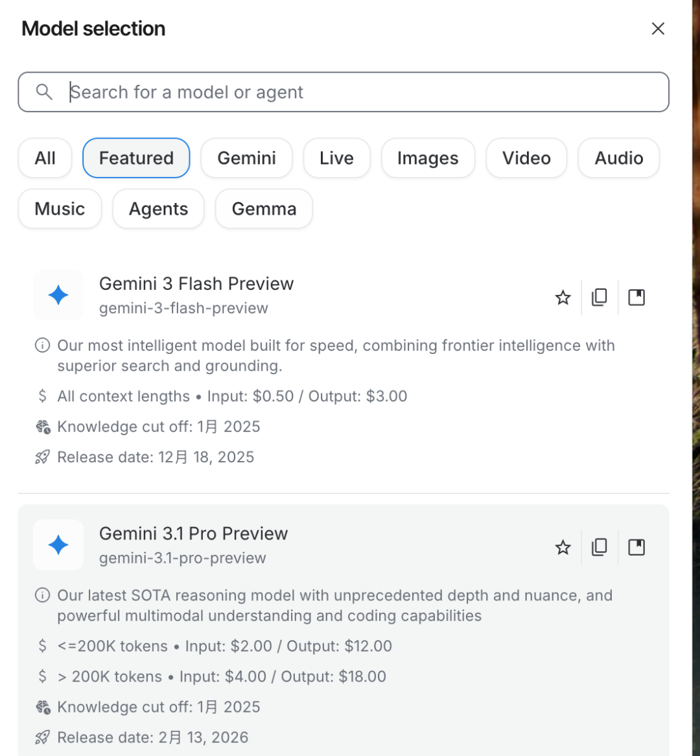
Task: Click Knowledge cut off text under Gemini 3.1 Pro
Action: point(159,707)
